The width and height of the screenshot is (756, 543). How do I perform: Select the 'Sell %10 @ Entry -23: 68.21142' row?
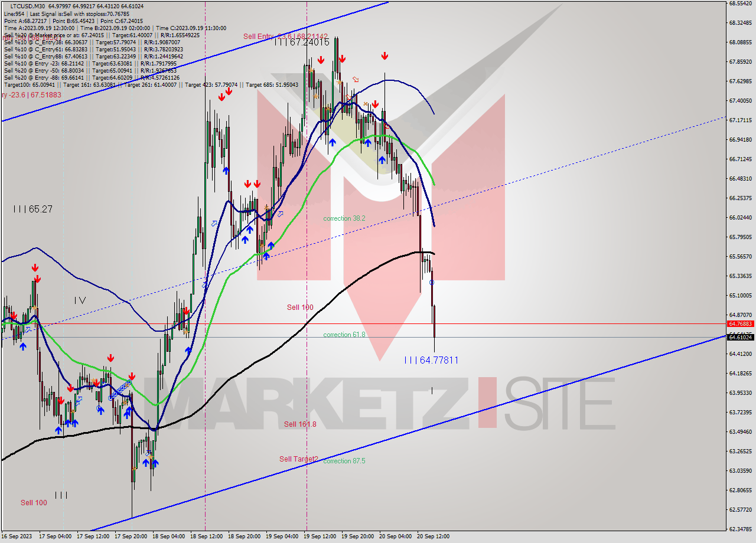(90, 64)
